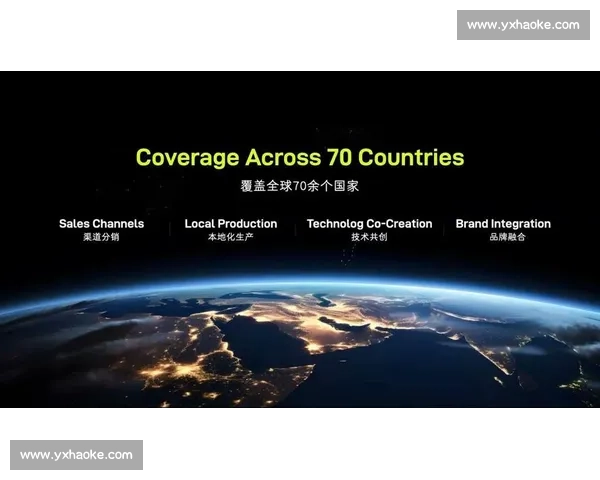Click the "Coverage Across 70 Countries" headline
600x480 pixels.
point(299,157)
